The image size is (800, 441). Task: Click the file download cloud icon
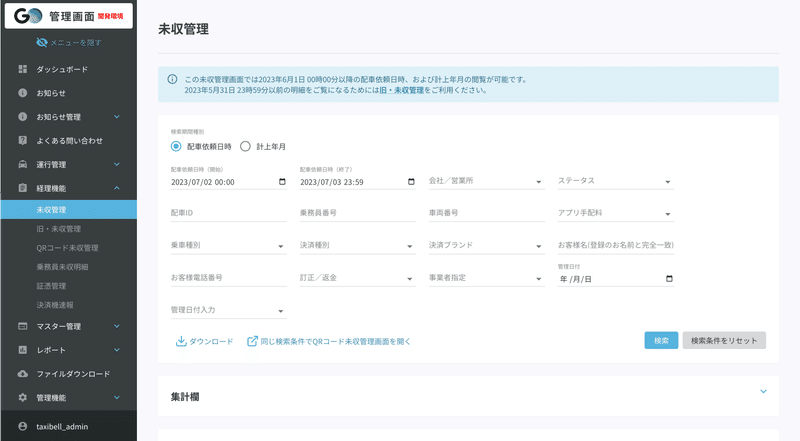point(22,374)
